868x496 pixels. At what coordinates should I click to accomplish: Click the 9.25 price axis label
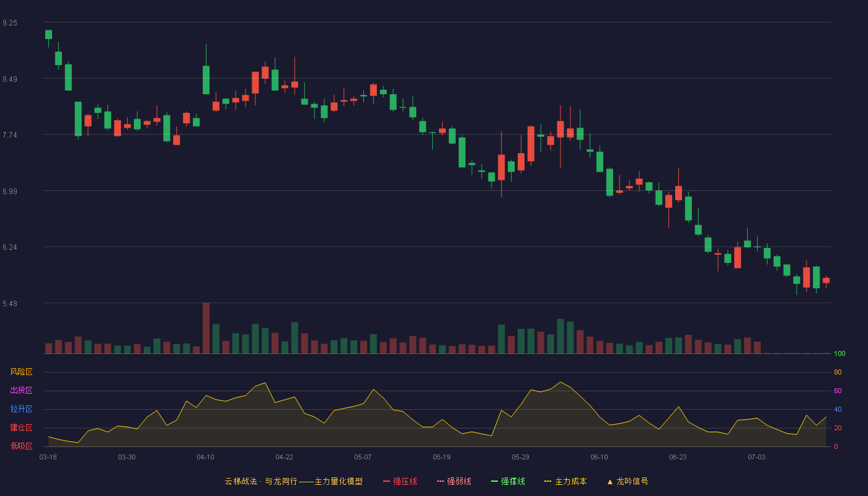coord(10,22)
